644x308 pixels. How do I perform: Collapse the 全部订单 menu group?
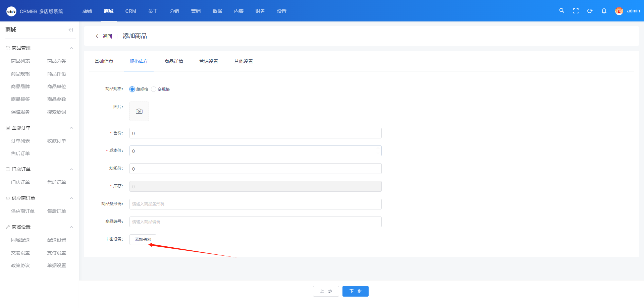tap(71, 128)
